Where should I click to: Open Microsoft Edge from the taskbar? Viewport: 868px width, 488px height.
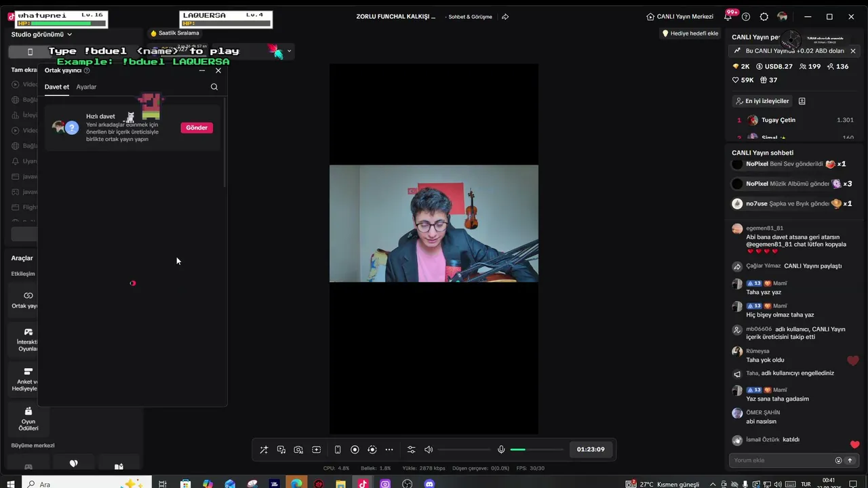(x=296, y=484)
